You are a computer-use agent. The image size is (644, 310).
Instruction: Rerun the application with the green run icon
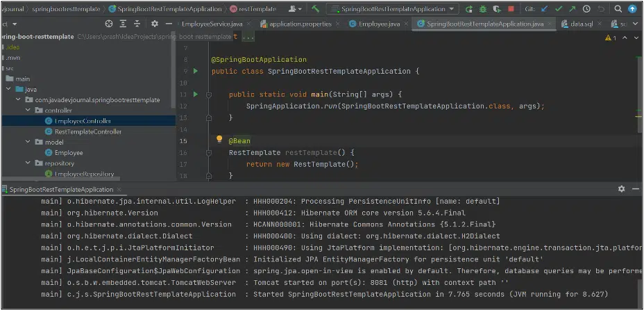[469, 9]
